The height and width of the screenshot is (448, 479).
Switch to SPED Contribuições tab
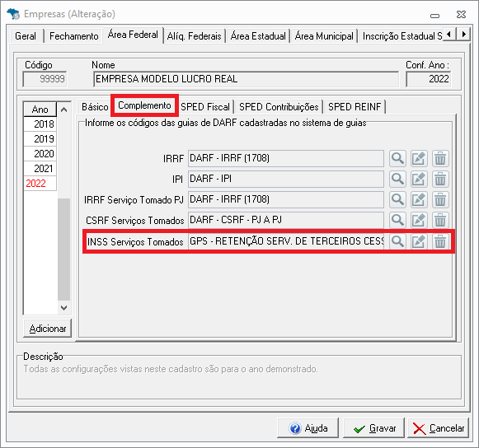pyautogui.click(x=279, y=107)
